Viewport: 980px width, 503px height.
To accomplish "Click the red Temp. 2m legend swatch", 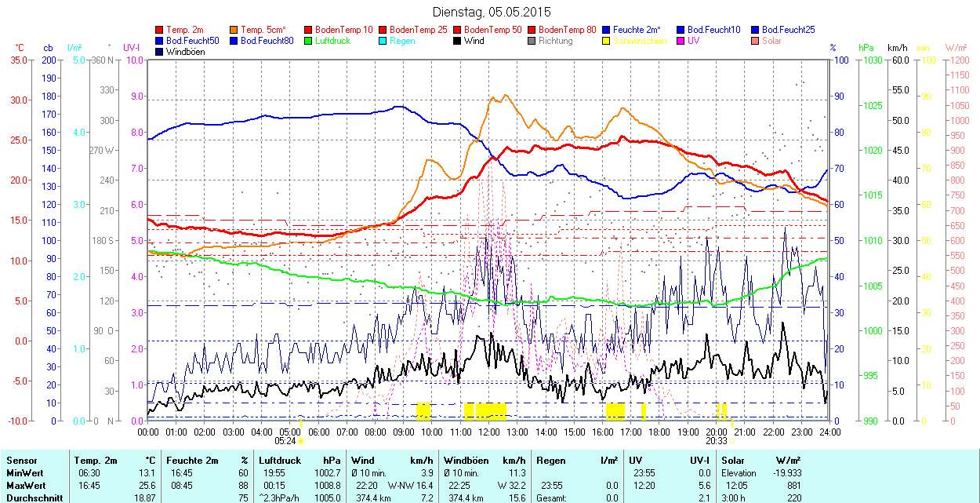I will coord(160,30).
